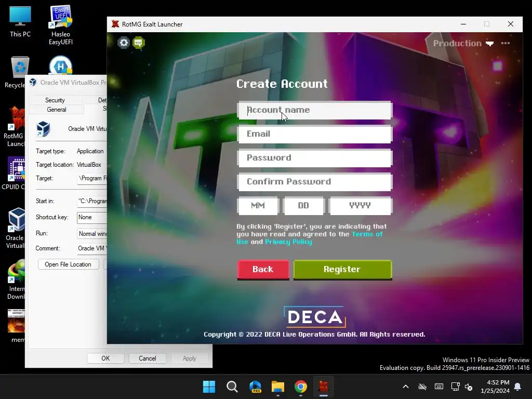Click the Comment field in Properties

(92, 248)
